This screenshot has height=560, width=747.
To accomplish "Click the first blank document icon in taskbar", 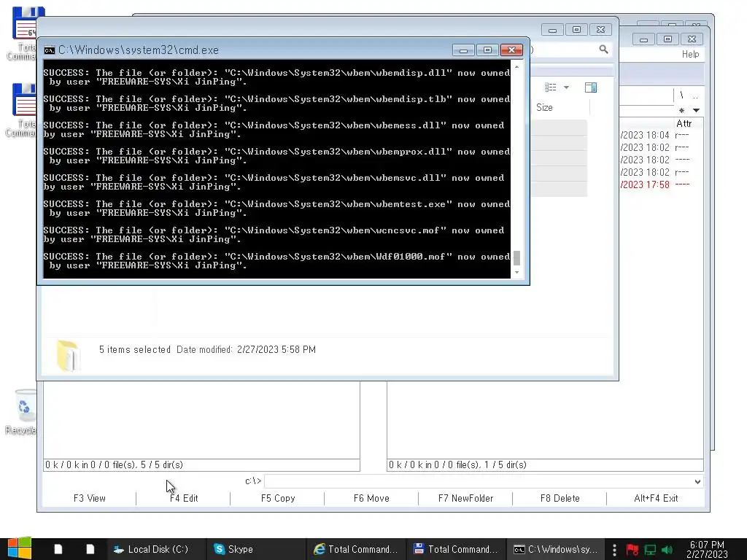I will (x=58, y=549).
